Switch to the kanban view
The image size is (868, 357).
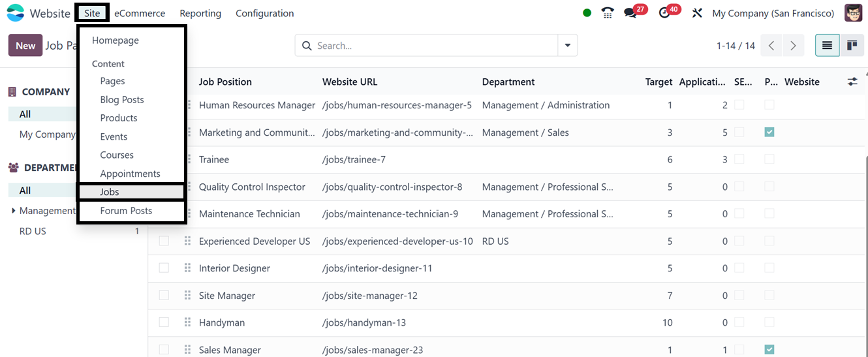tap(852, 46)
